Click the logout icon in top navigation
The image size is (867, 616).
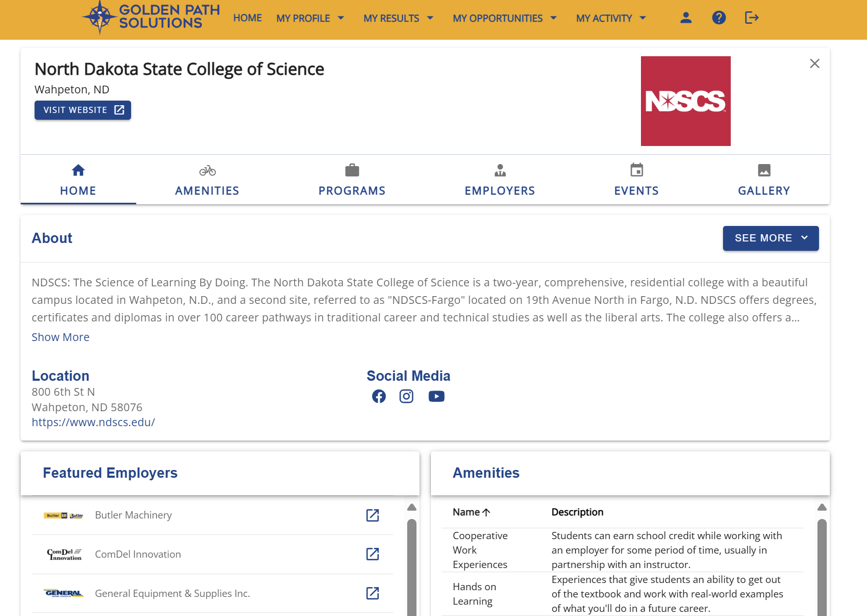[752, 18]
